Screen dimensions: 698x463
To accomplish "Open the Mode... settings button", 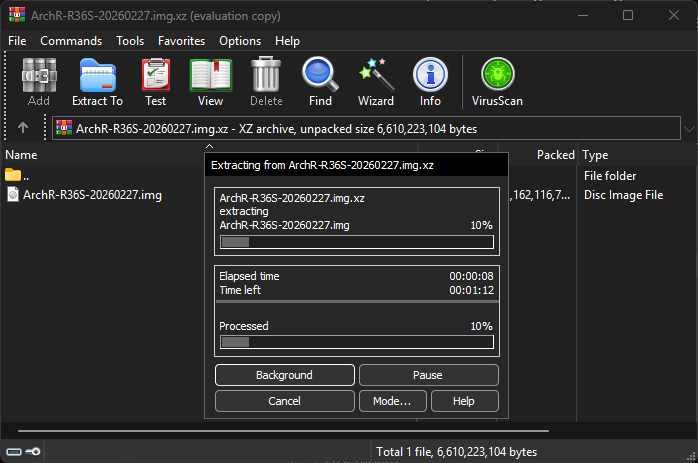I will 392,401.
